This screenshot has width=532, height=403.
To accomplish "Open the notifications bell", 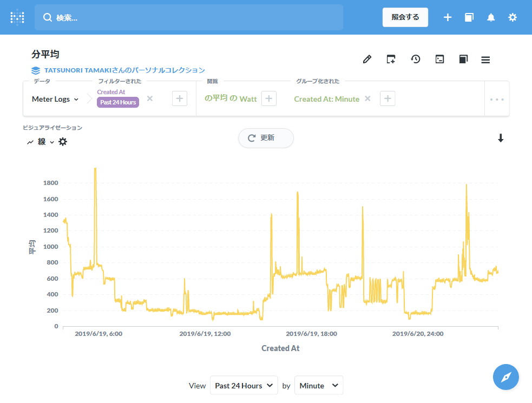I will click(491, 17).
